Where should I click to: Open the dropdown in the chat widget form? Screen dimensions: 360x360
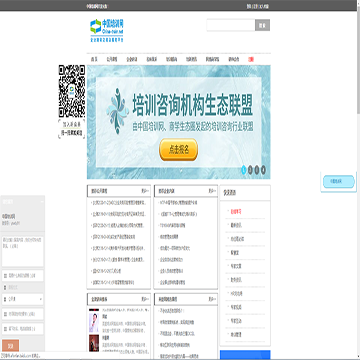[x=23, y=299]
